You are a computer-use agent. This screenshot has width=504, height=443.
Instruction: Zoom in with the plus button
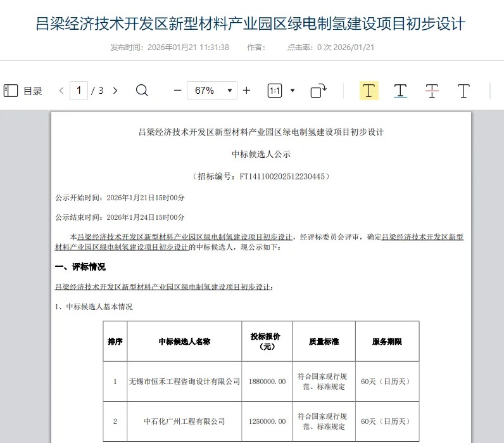click(246, 91)
